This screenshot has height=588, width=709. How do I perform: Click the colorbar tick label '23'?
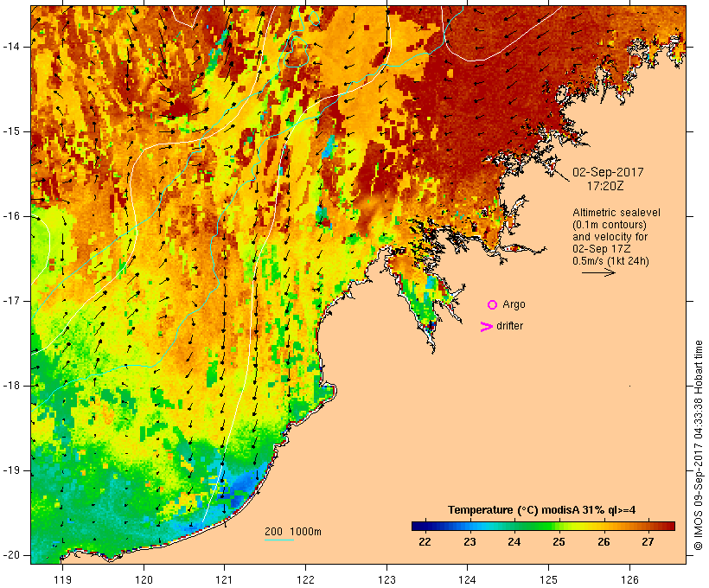[469, 542]
